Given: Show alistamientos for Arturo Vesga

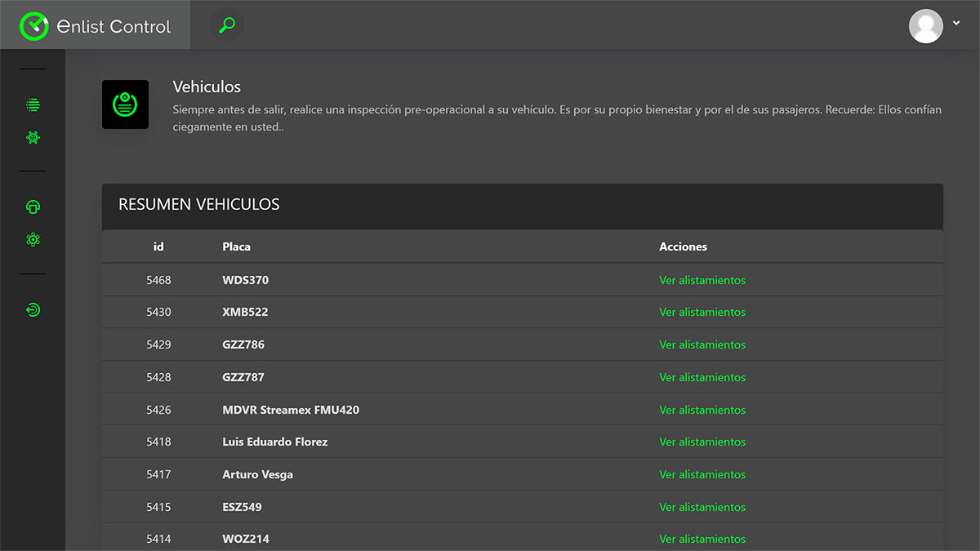Looking at the screenshot, I should (702, 474).
